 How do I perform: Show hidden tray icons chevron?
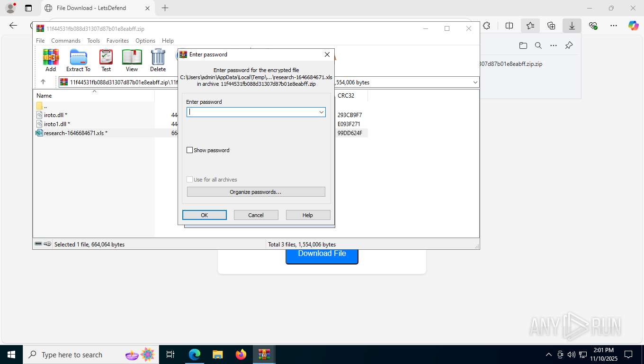pos(549,355)
